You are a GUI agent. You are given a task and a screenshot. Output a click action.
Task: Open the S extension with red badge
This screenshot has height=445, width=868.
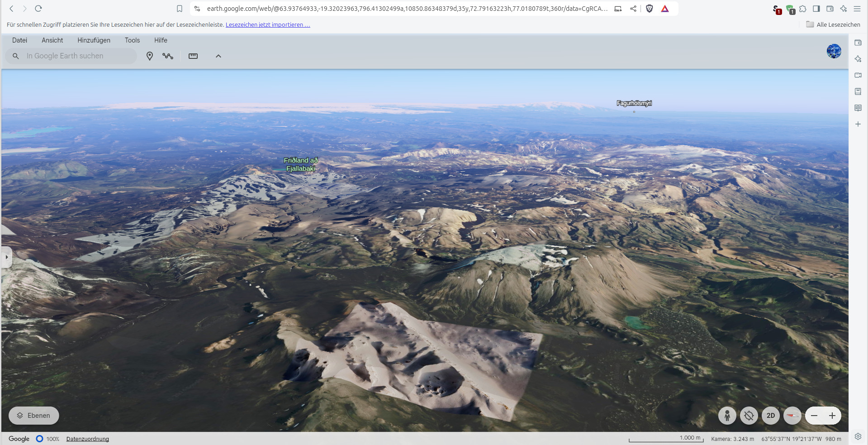coord(777,9)
